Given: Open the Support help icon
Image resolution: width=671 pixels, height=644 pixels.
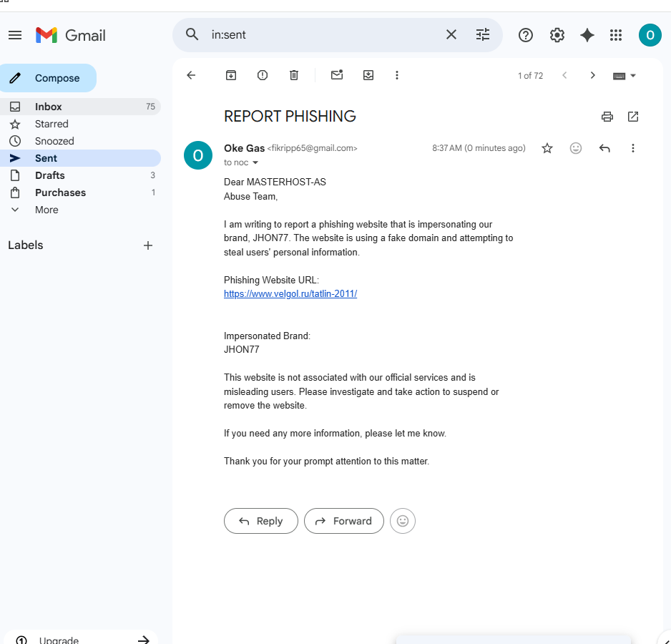Looking at the screenshot, I should (526, 35).
